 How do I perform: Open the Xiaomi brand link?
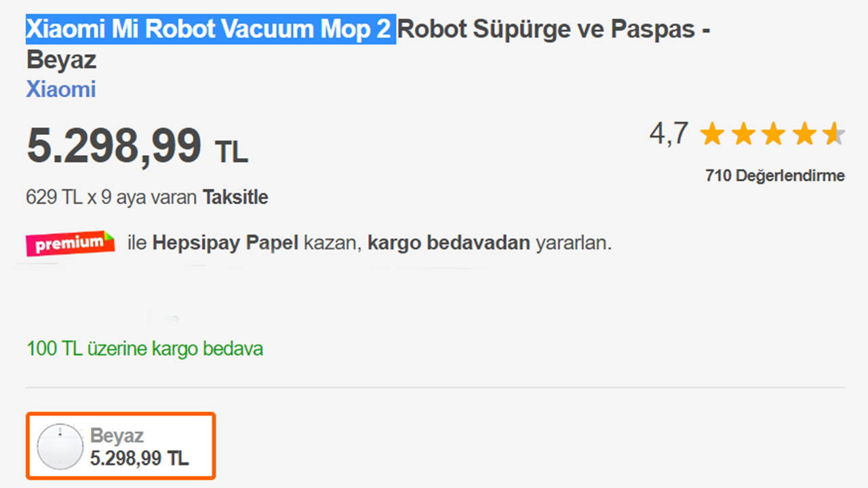click(61, 89)
